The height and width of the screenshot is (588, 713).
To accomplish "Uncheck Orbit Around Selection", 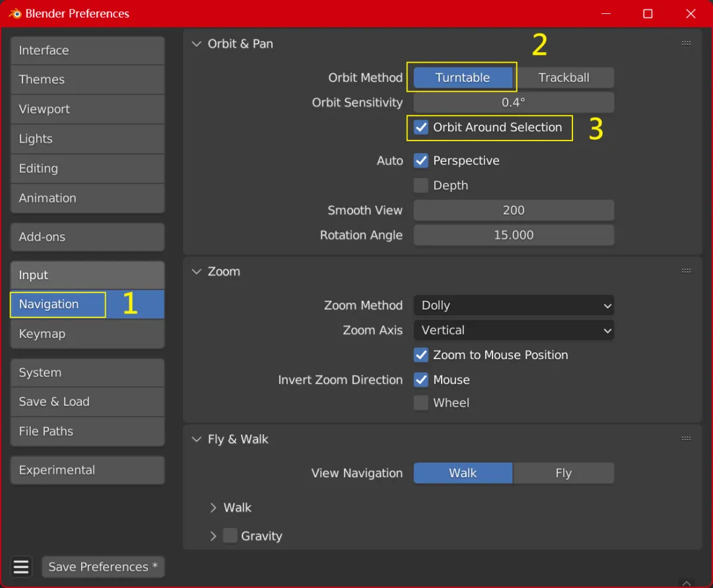I will point(421,127).
